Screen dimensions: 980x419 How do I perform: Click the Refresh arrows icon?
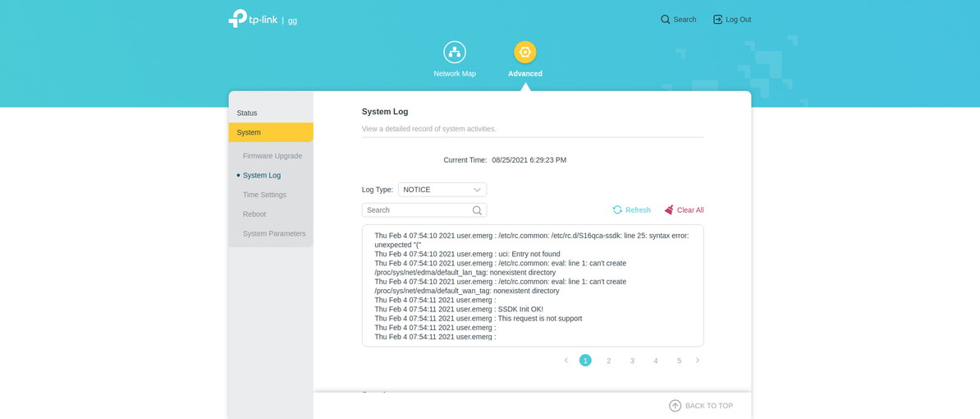tap(617, 210)
